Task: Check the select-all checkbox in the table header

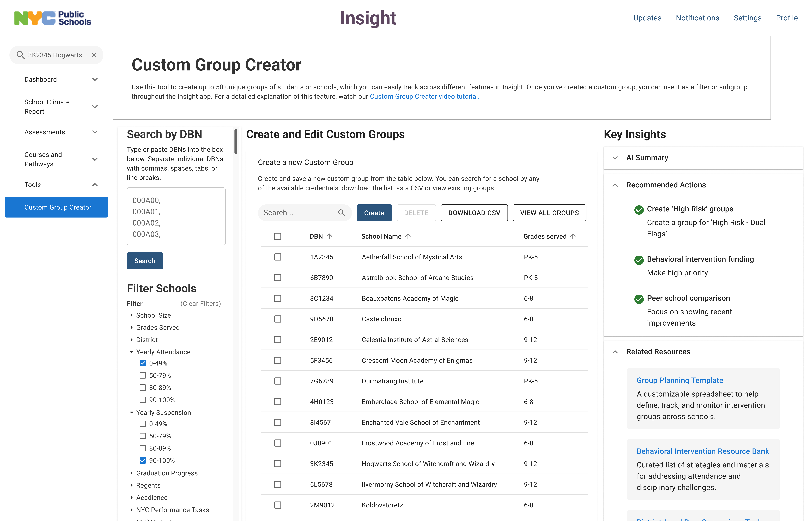Action: [278, 236]
